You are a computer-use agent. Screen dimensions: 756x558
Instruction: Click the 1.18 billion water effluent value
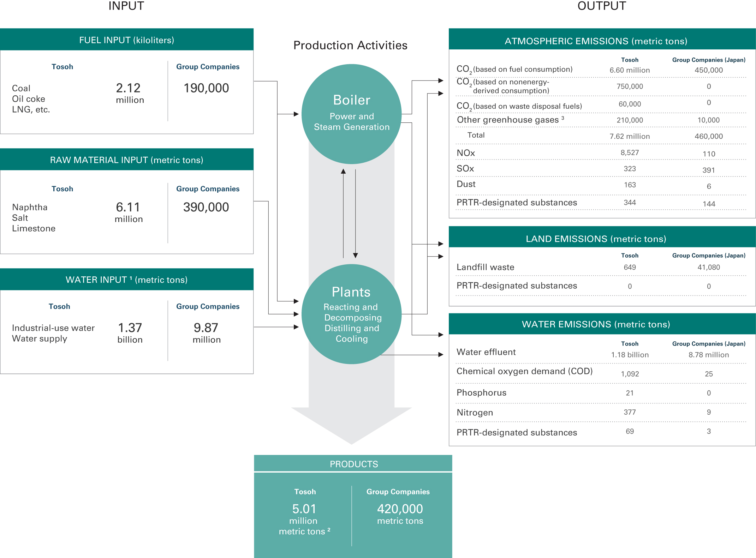tap(630, 355)
